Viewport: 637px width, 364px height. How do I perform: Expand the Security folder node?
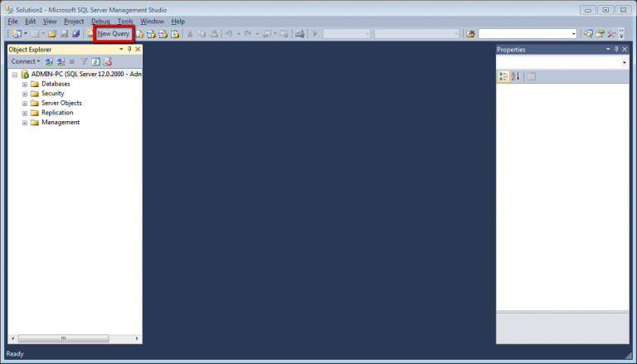[x=25, y=94]
